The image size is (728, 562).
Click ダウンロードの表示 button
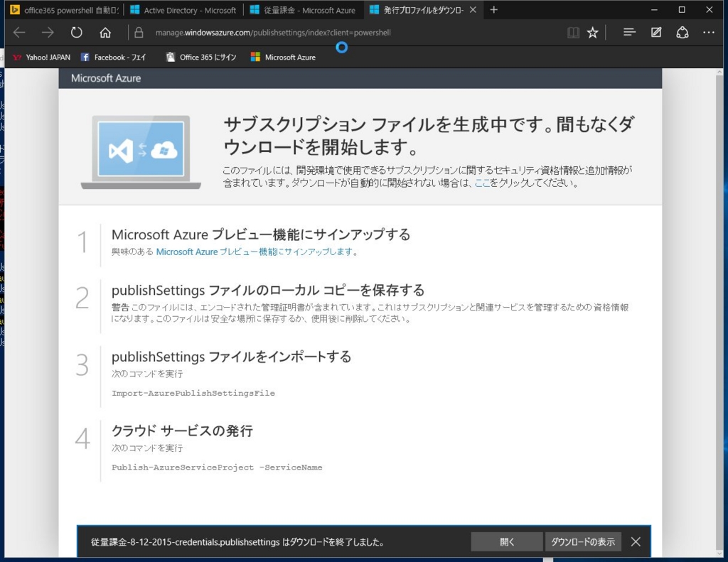[583, 541]
